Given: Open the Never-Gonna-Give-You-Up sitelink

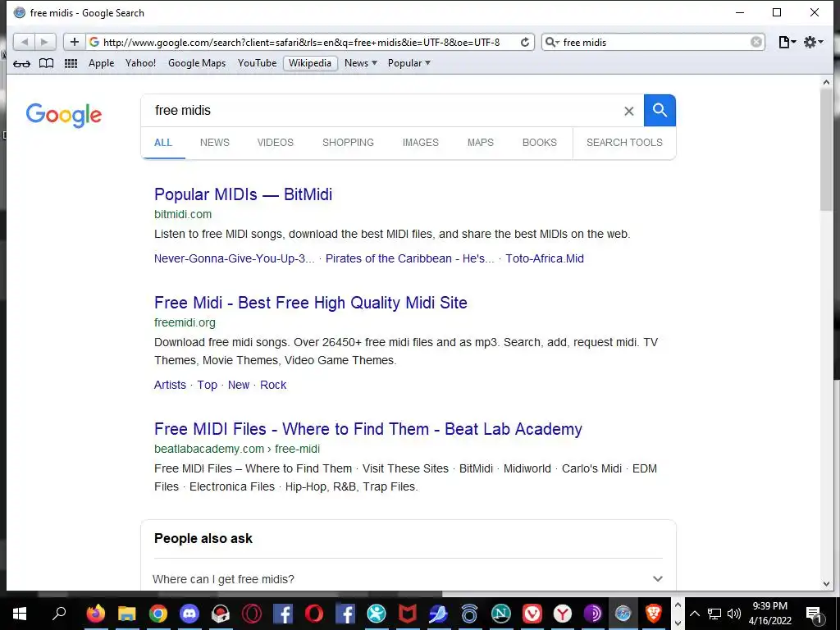Looking at the screenshot, I should pos(234,258).
